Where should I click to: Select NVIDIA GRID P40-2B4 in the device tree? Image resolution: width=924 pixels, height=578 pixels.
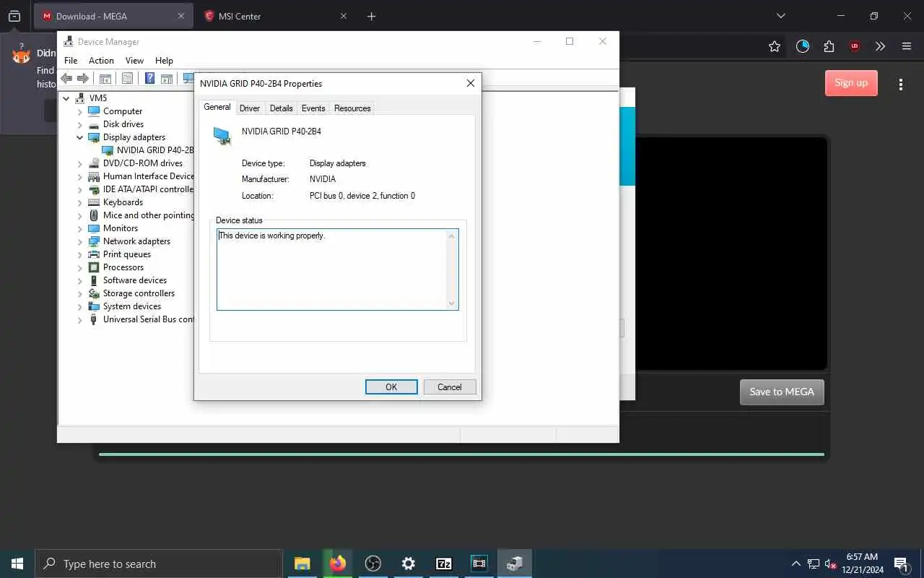(x=155, y=150)
